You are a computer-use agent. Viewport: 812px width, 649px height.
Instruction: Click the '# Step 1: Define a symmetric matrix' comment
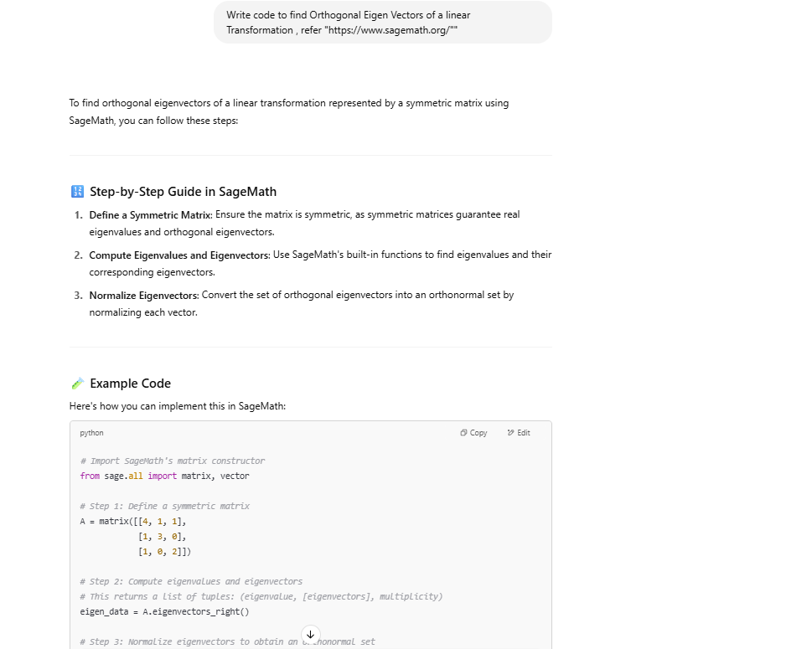(164, 506)
